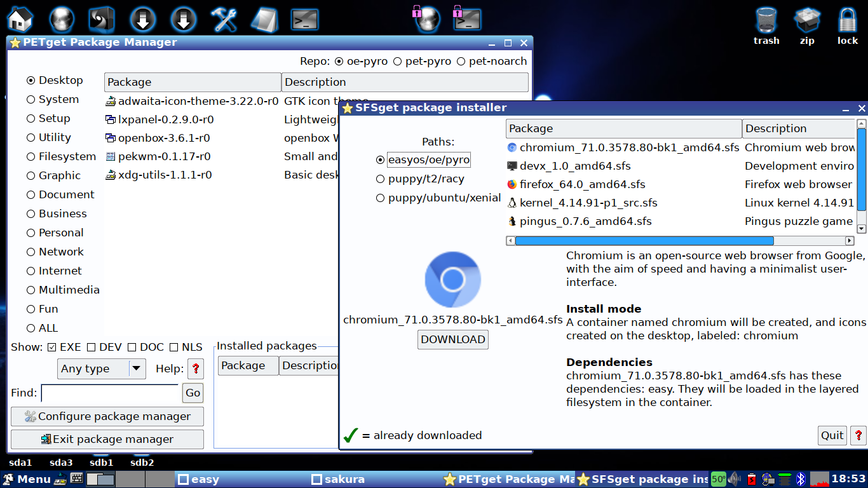
Task: Enable the DEV show checkbox
Action: coord(92,348)
